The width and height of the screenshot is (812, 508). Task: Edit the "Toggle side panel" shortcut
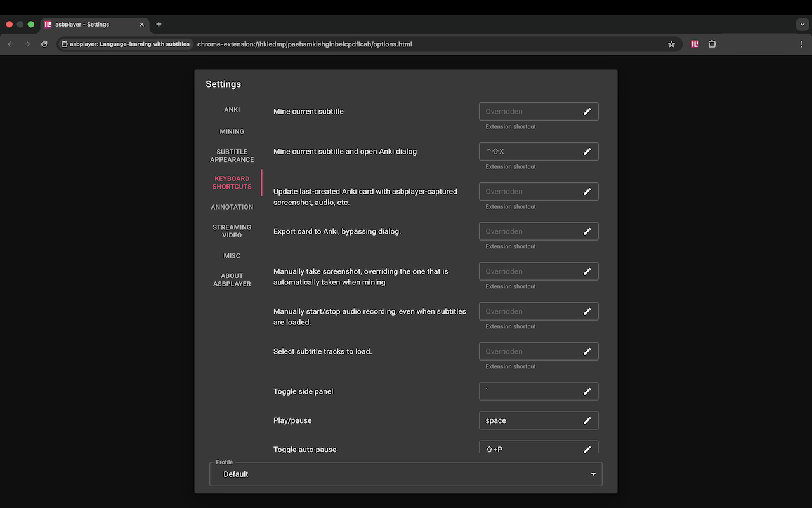point(587,391)
